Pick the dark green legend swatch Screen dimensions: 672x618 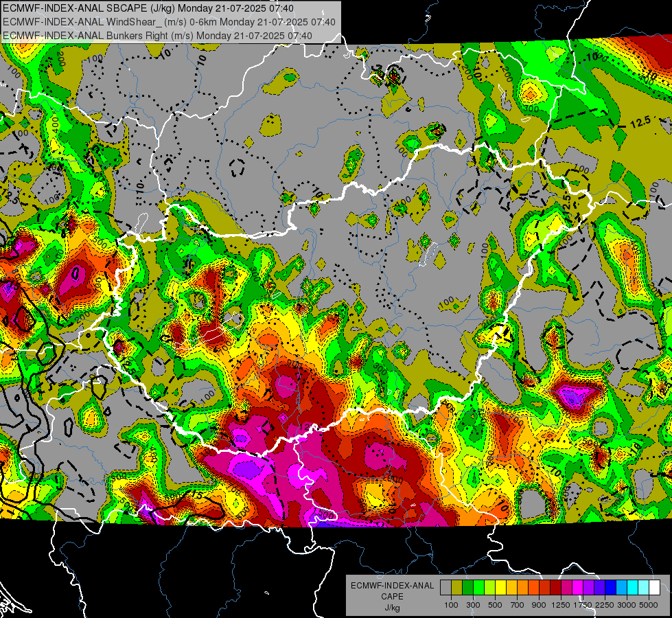467,588
